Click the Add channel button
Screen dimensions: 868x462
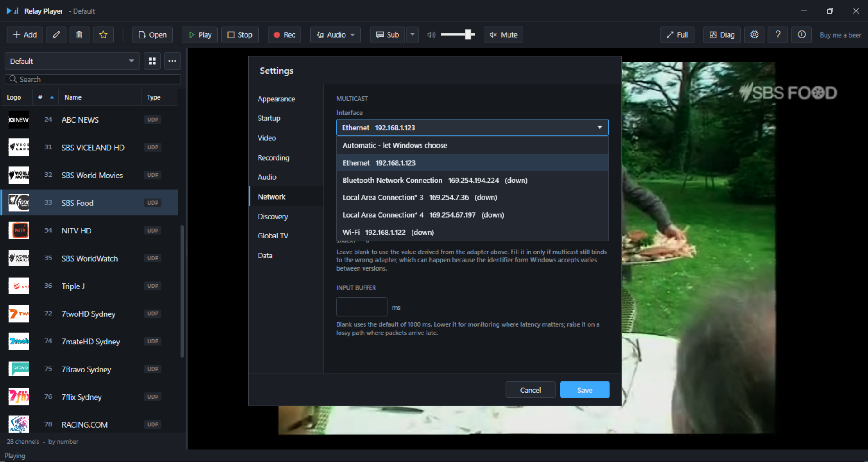[25, 35]
